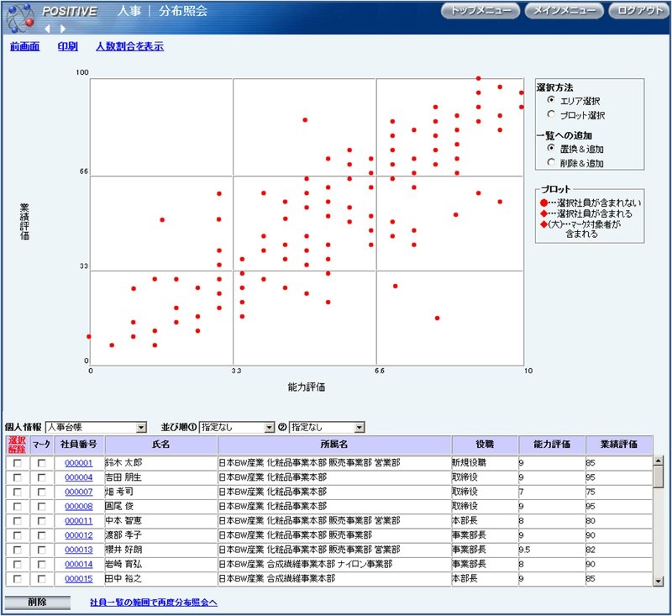672x616 pixels.
Task: Click the 新規役職 position cell
Action: (485, 463)
